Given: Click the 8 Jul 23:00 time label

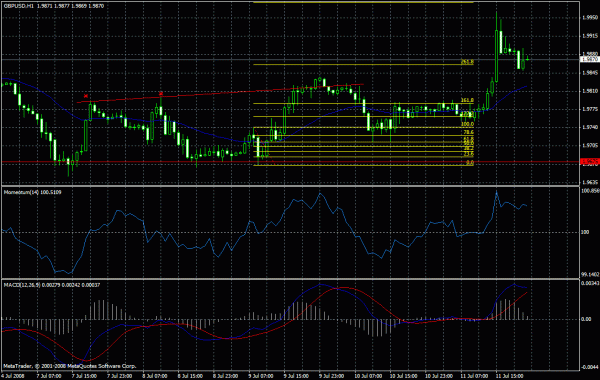Looking at the screenshot, I should pos(225,376).
